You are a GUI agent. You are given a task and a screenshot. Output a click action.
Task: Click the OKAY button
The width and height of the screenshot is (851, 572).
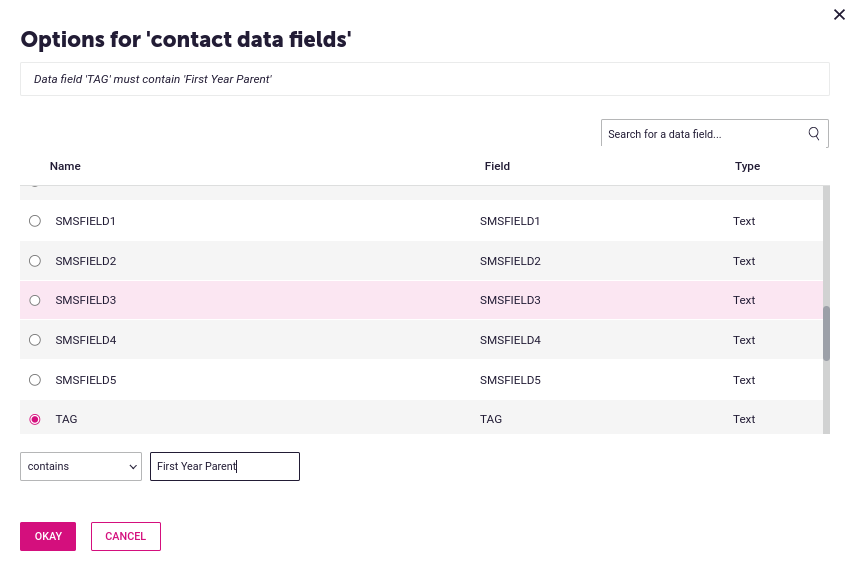coord(48,536)
